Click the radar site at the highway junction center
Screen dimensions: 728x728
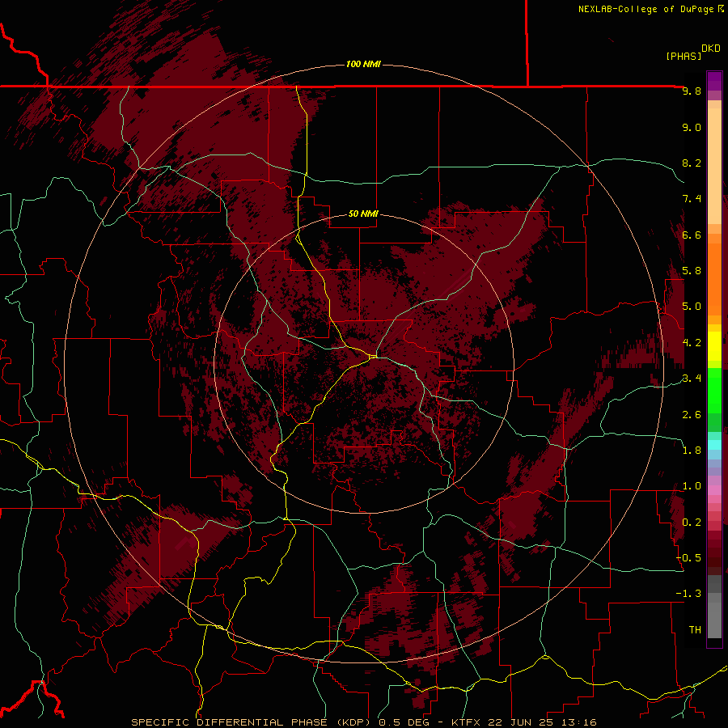pos(374,356)
